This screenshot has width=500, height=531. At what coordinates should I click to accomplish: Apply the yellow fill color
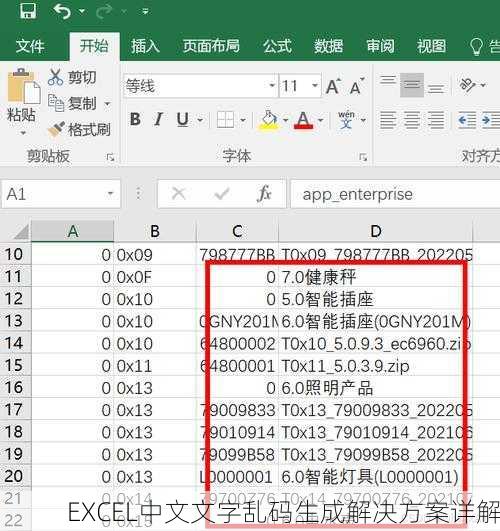(269, 120)
